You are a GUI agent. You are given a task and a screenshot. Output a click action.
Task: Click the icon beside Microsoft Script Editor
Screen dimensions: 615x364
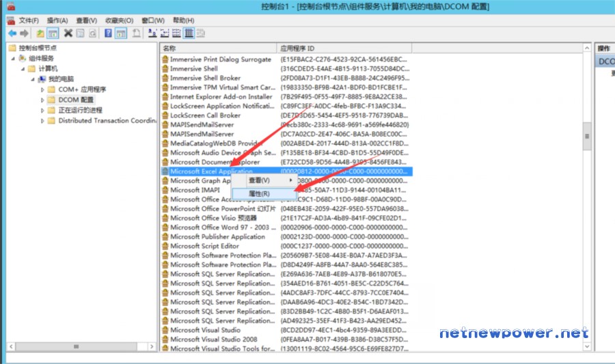coord(165,246)
